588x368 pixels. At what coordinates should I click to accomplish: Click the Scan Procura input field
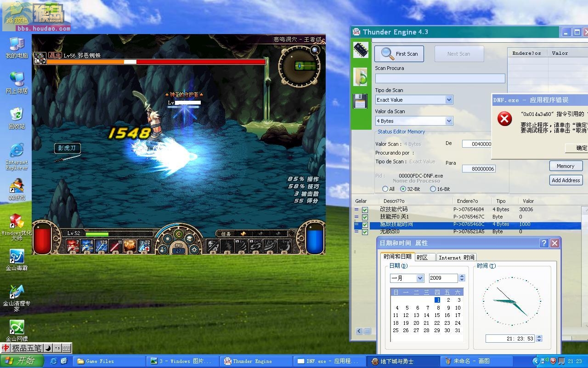coord(440,79)
